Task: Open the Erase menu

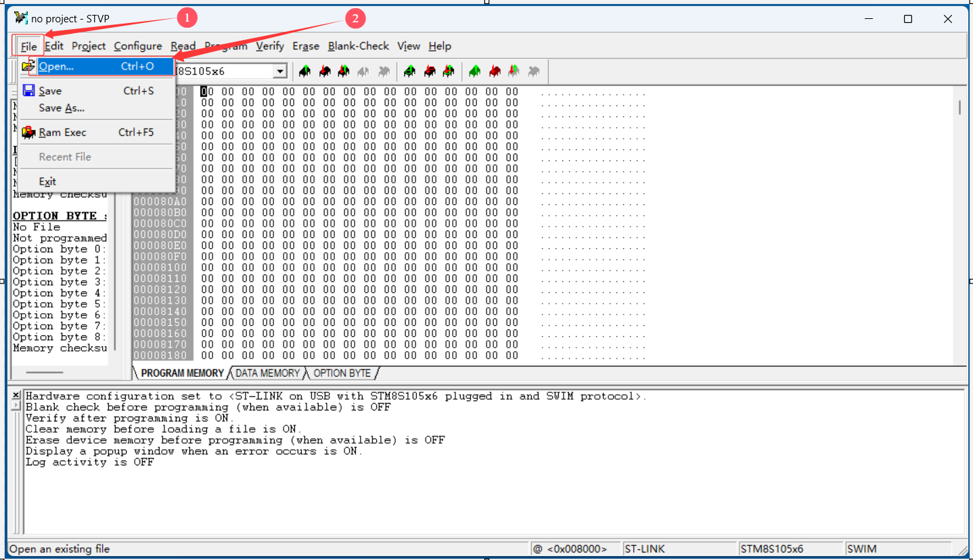Action: coord(306,46)
